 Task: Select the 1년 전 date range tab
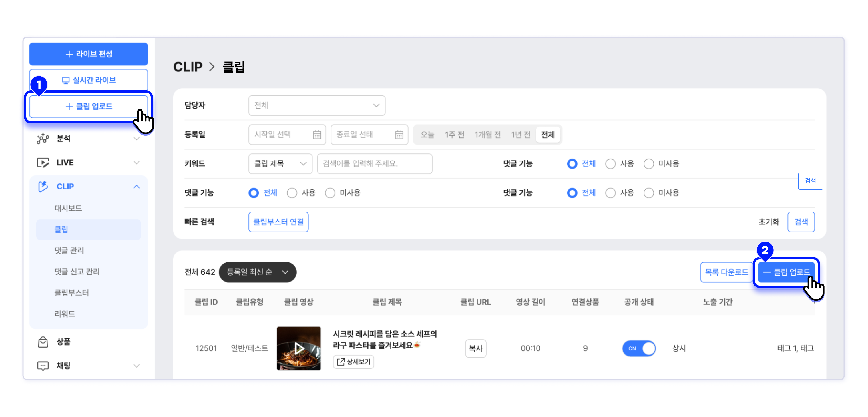[521, 135]
